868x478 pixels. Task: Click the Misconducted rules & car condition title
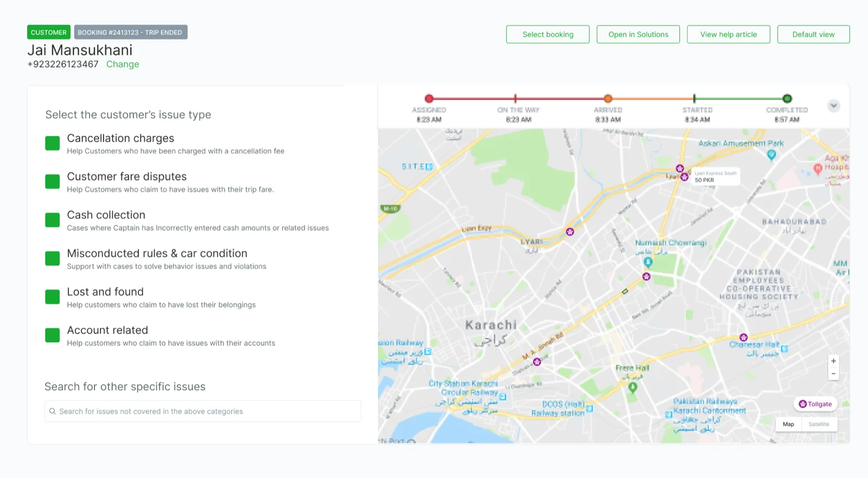pyautogui.click(x=157, y=253)
